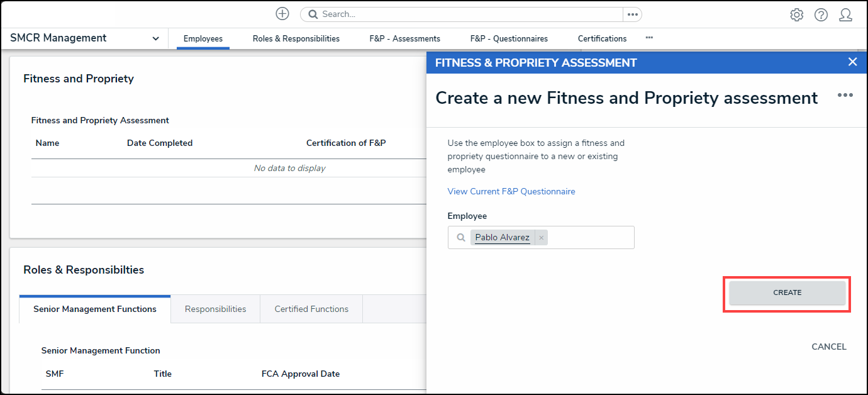
Task: Select the Responsibilities sub-tab
Action: (215, 309)
